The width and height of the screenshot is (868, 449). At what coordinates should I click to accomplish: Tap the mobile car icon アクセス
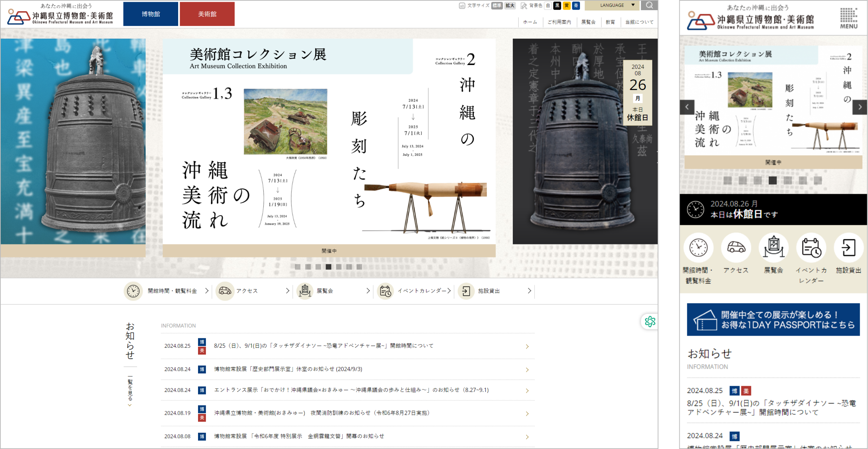point(736,248)
